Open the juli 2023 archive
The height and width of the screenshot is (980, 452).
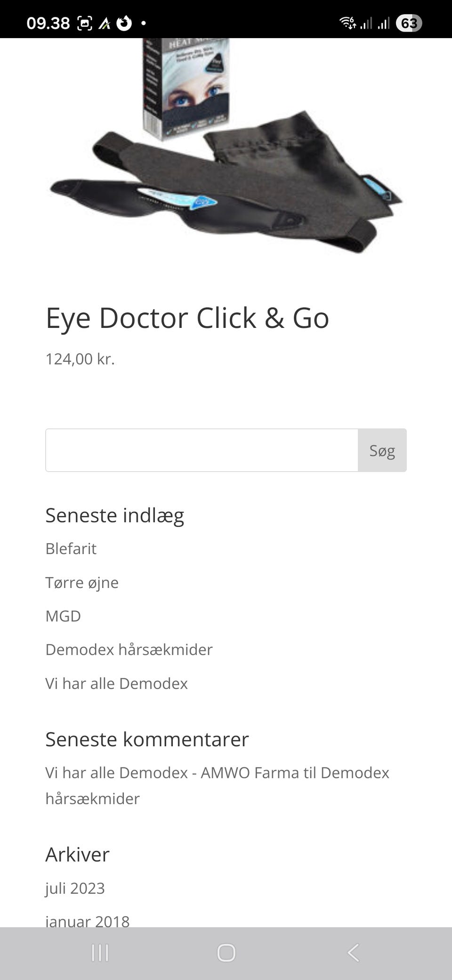pyautogui.click(x=75, y=888)
